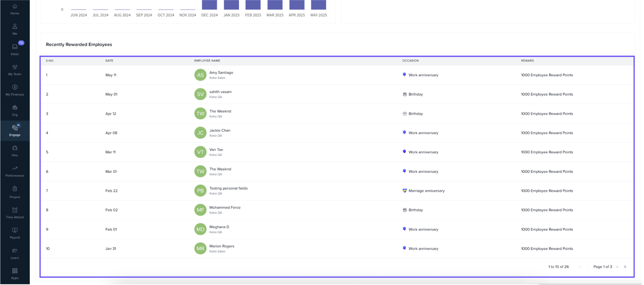Go to the Me profile icon
The height and width of the screenshot is (285, 644).
click(x=15, y=27)
